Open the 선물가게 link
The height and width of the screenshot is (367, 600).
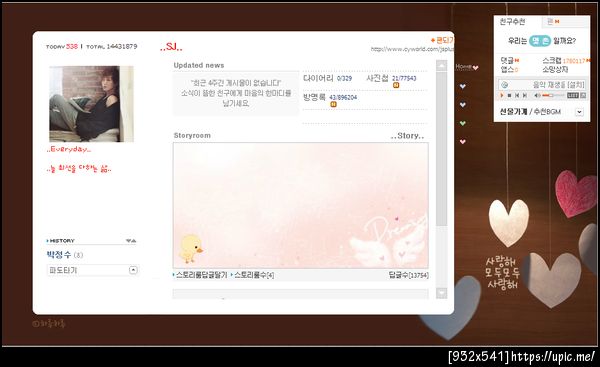(513, 112)
